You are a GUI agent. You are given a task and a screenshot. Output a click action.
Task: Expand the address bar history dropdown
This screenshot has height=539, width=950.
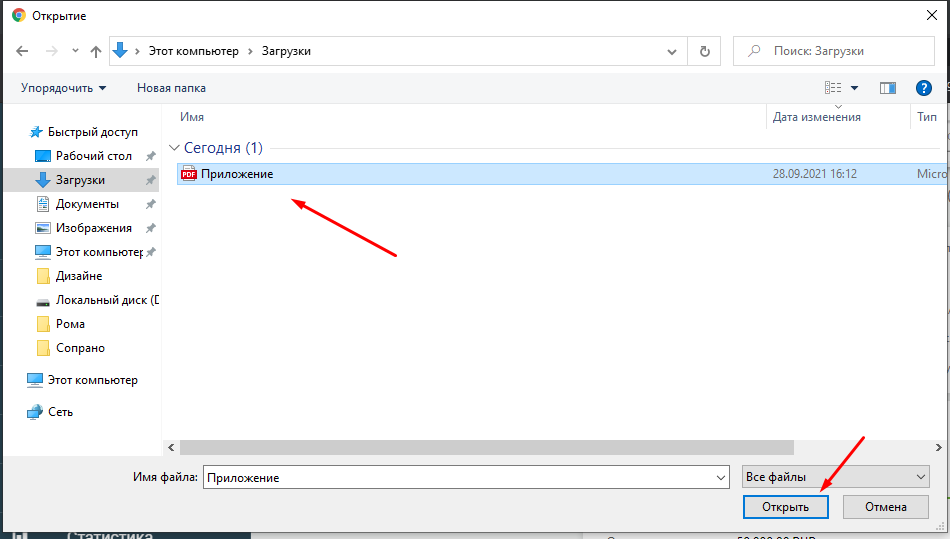click(672, 52)
